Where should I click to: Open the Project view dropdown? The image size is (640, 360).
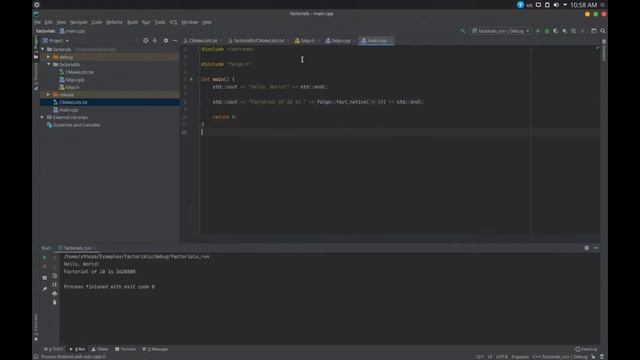pos(56,41)
